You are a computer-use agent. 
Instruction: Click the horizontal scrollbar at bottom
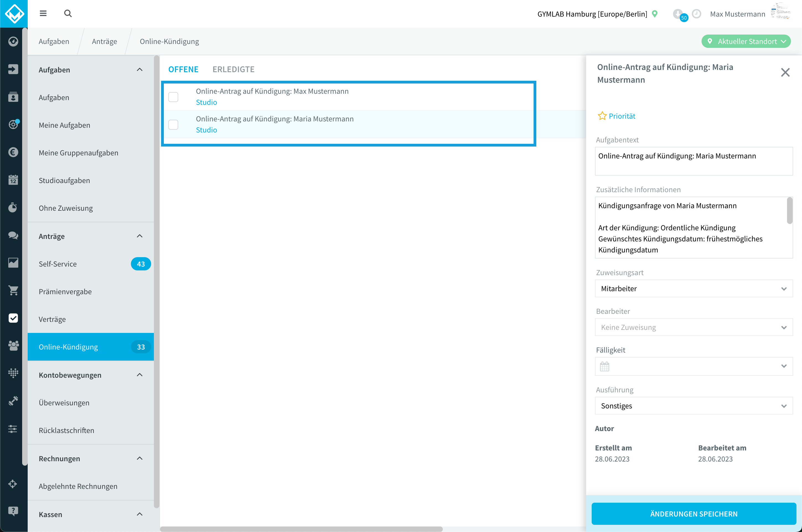coord(301,529)
